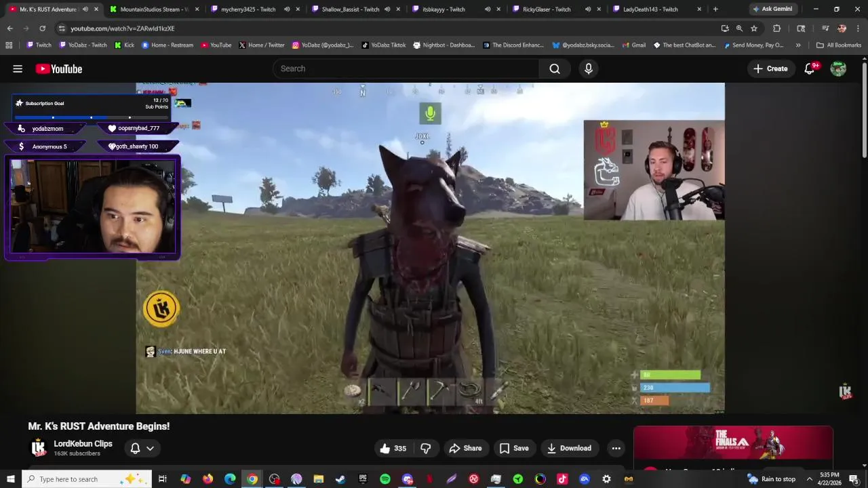Open a new browser tab
Screen dimensions: 868x488
tap(715, 9)
